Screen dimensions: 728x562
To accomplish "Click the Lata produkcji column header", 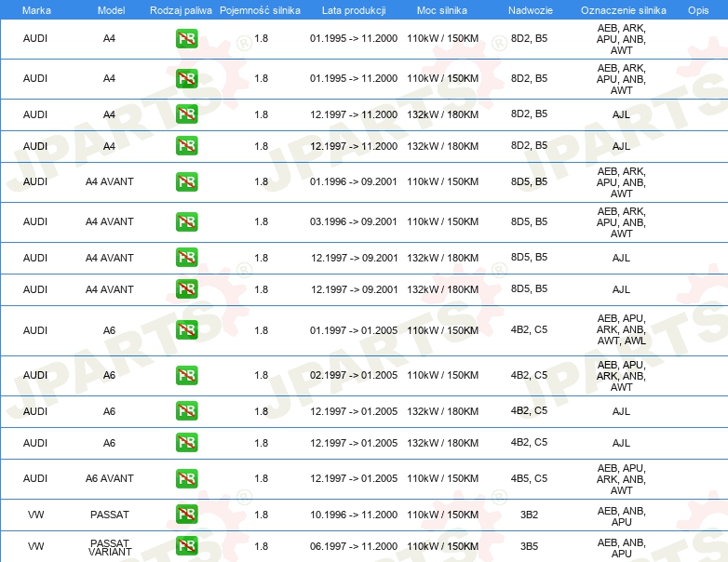I will [354, 10].
